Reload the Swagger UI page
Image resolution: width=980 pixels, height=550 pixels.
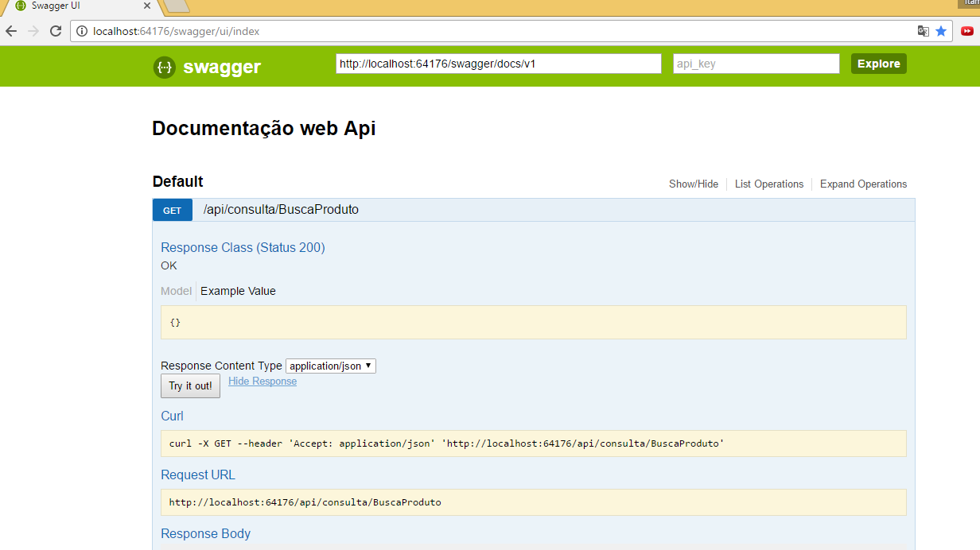56,32
